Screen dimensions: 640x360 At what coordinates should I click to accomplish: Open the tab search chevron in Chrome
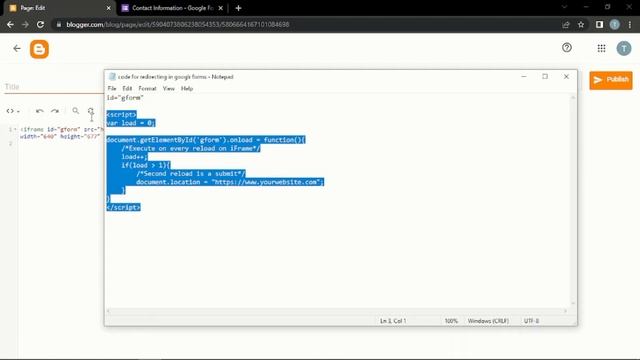pos(564,7)
